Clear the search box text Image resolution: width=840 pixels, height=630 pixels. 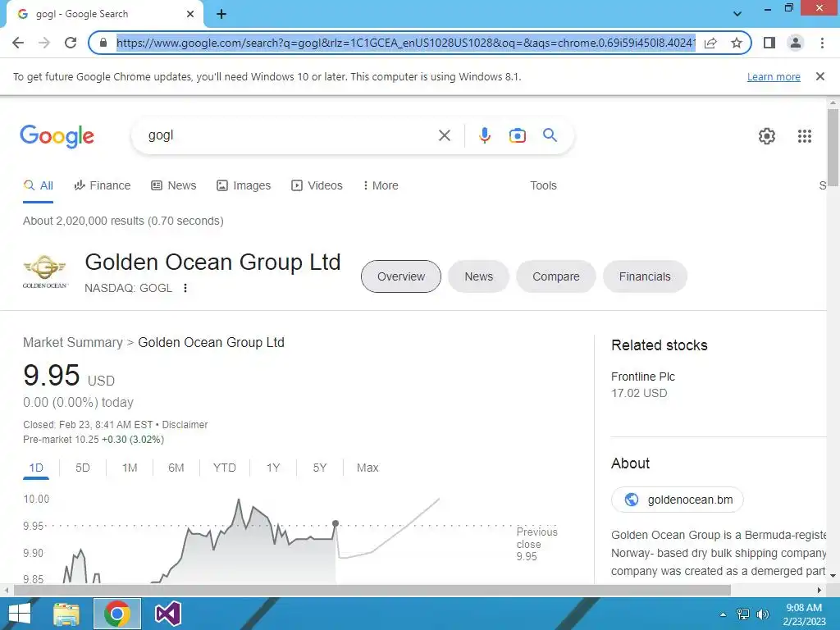click(x=445, y=135)
